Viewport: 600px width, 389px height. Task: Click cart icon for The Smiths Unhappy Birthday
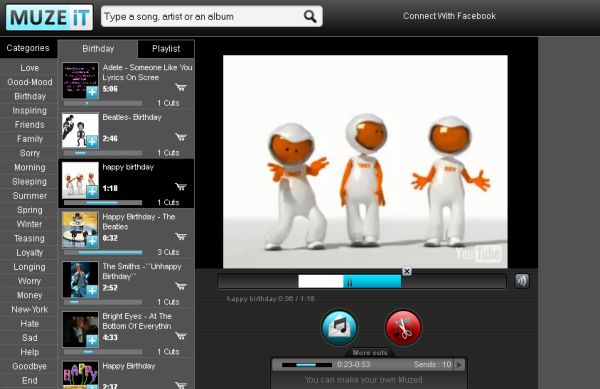point(181,286)
